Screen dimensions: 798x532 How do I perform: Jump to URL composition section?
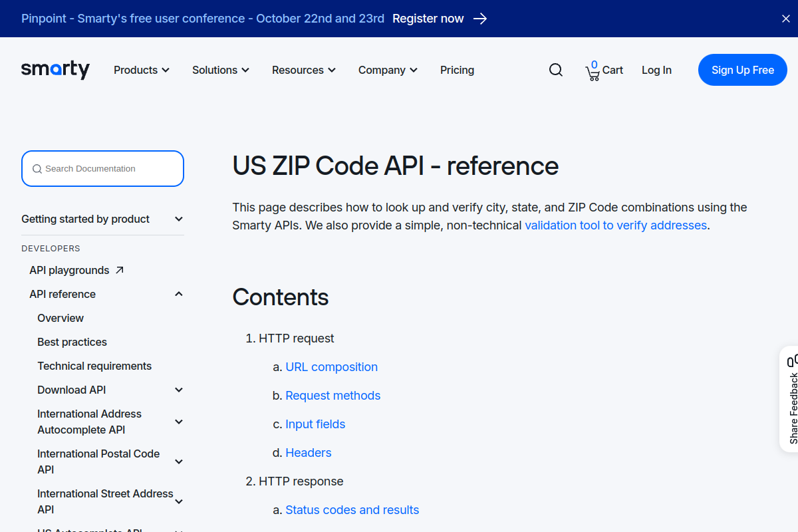pos(332,367)
